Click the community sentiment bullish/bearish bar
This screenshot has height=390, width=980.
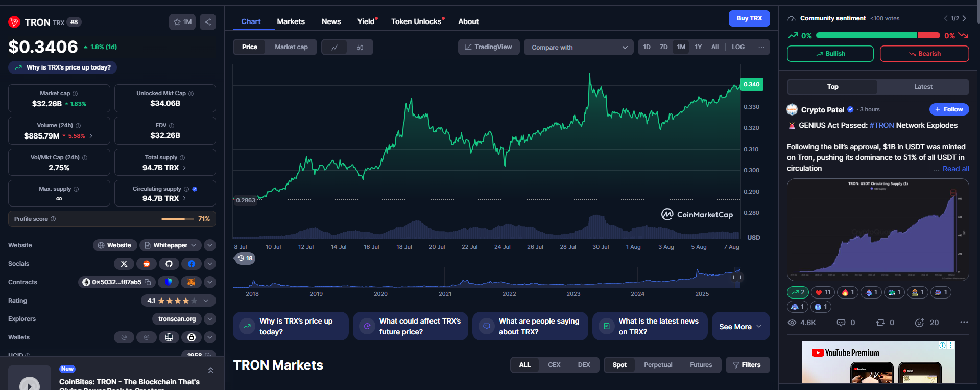coord(878,35)
